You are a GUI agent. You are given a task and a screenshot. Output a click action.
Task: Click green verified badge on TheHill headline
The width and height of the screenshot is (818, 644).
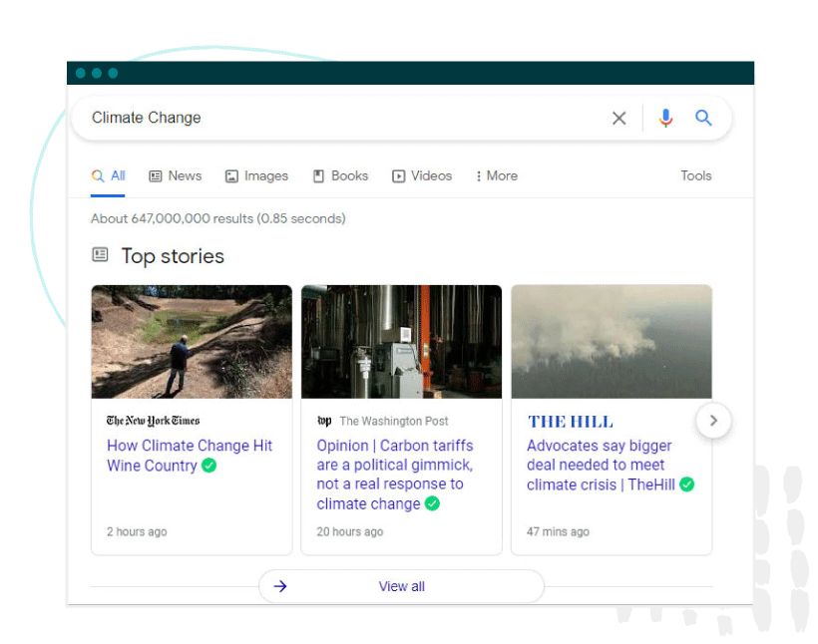[x=687, y=484]
